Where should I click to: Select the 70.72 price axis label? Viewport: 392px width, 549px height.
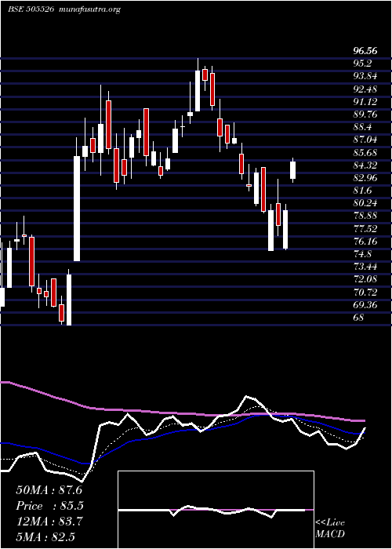(x=365, y=292)
